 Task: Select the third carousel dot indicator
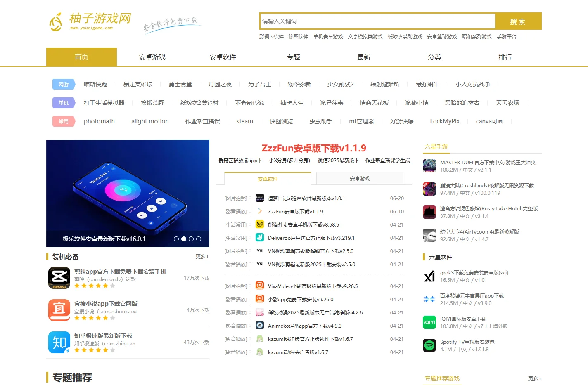(x=191, y=239)
